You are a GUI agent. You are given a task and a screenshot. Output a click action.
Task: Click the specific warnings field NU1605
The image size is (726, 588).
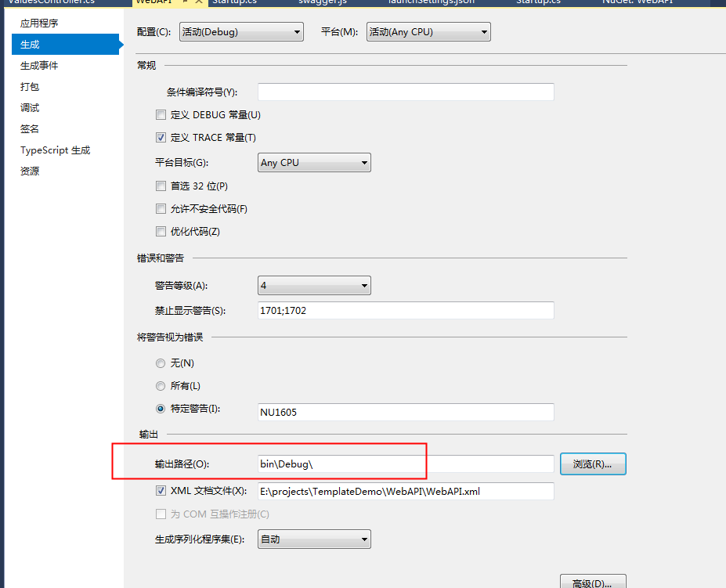tap(406, 412)
